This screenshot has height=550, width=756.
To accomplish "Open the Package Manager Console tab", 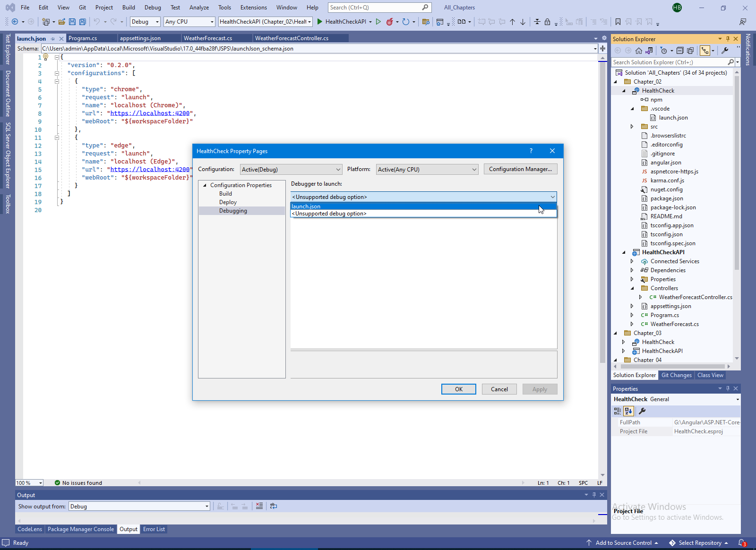I will (x=81, y=529).
